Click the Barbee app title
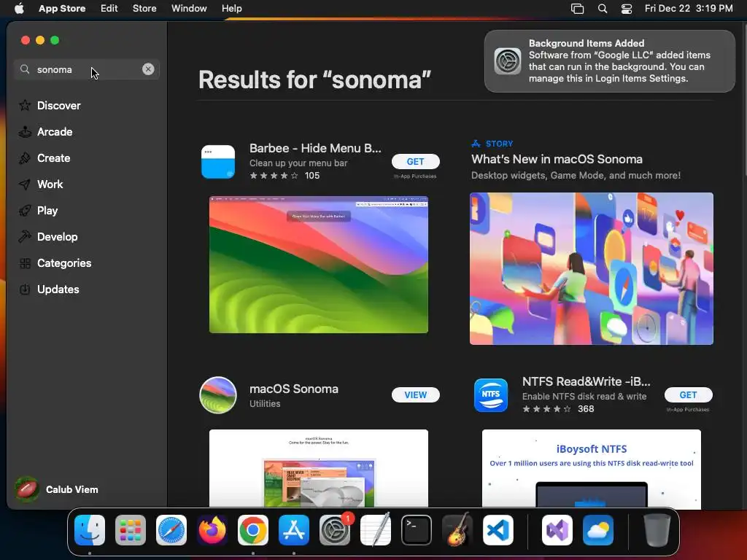747x560 pixels. click(315, 148)
